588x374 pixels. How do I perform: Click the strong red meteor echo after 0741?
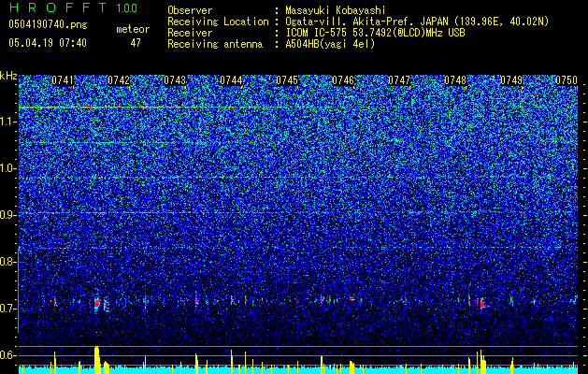pos(97,302)
